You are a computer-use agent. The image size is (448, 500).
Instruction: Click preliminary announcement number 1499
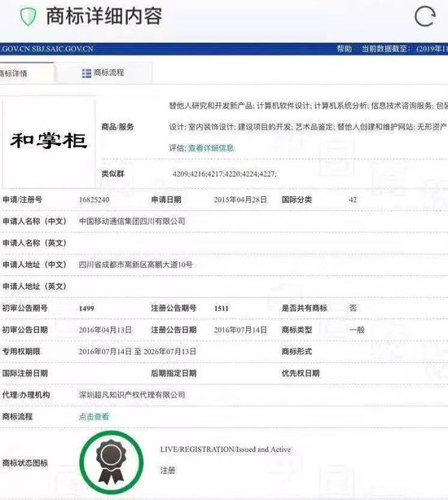coord(86,309)
